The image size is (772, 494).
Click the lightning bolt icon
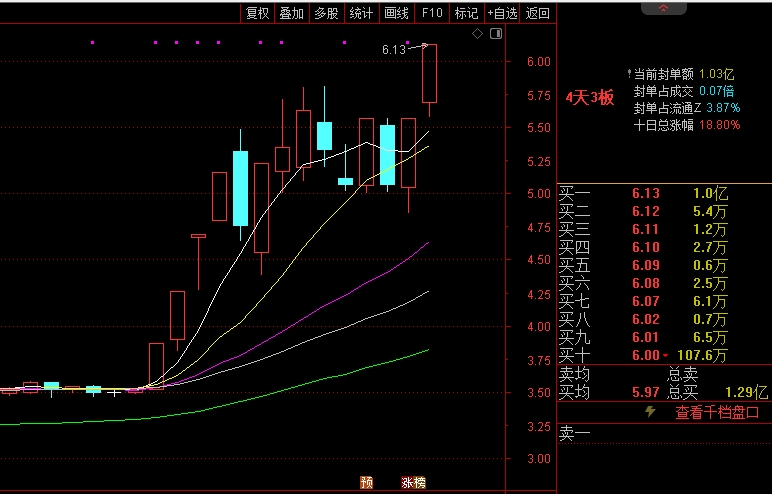click(650, 412)
